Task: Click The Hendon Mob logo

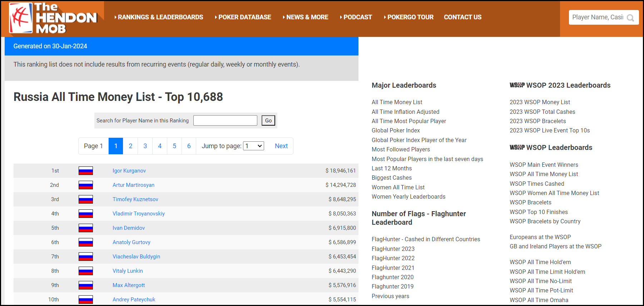Action: click(x=53, y=18)
